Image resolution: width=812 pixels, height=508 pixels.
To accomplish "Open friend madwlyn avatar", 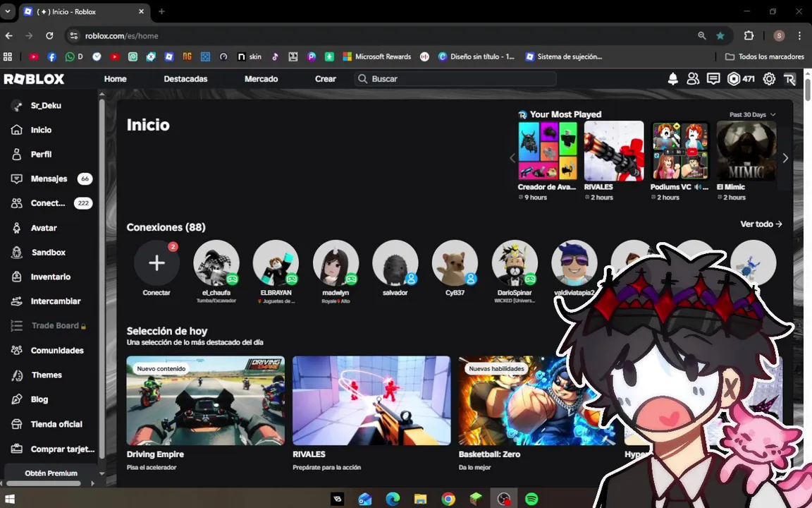I will (336, 262).
